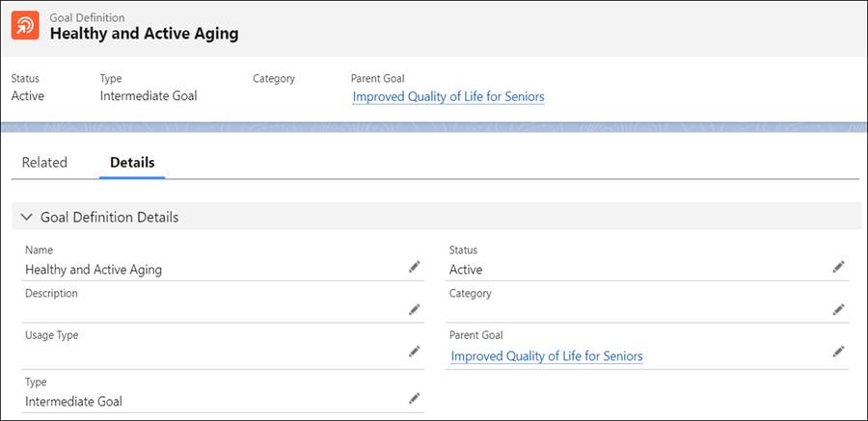This screenshot has width=868, height=421.
Task: Click the Goal Definition label above title
Action: click(x=87, y=18)
